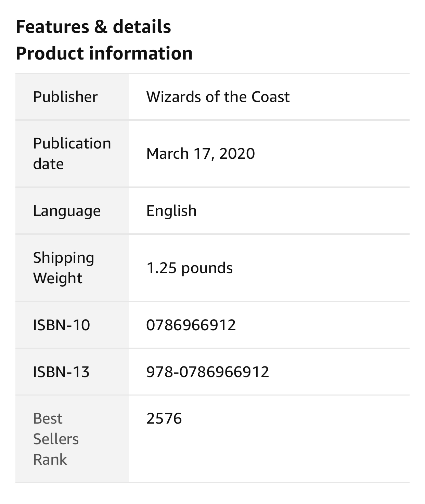The image size is (425, 504).
Task: Click the Language row label
Action: coord(67,211)
